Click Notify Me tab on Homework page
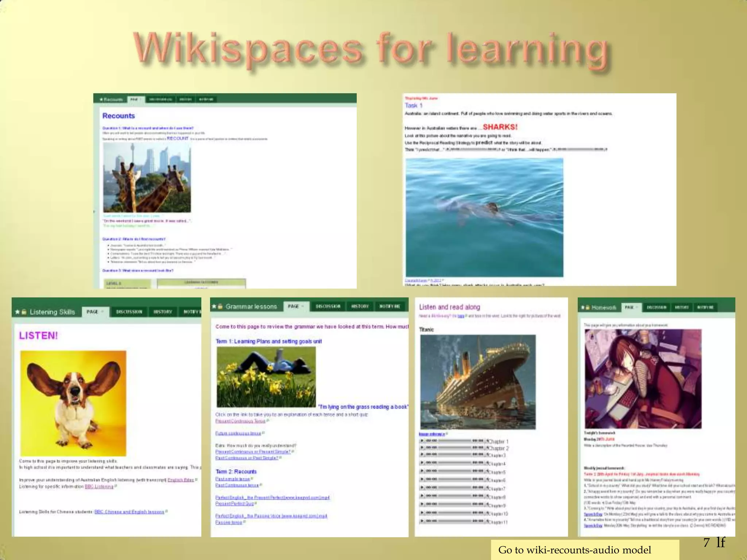The image size is (747, 560). coord(705,308)
